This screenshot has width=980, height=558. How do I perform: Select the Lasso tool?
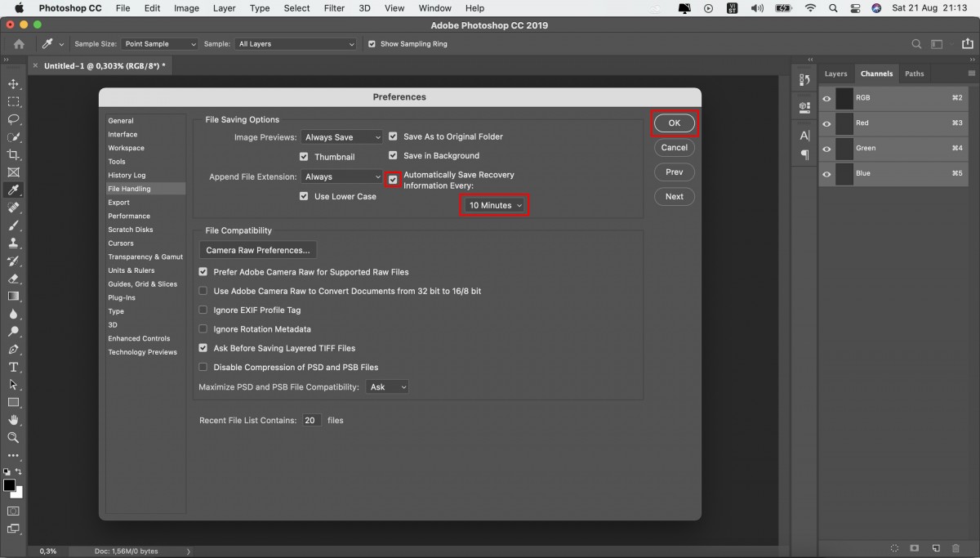(13, 119)
